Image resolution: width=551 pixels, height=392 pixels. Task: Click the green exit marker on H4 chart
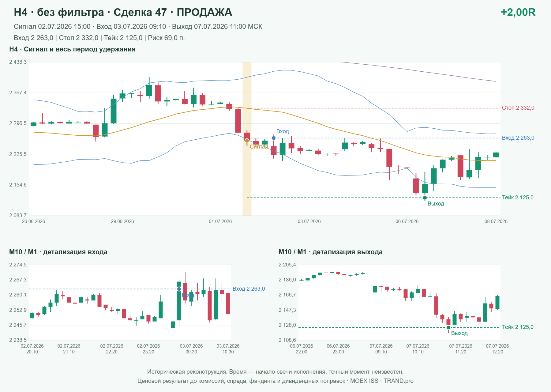[x=425, y=198]
